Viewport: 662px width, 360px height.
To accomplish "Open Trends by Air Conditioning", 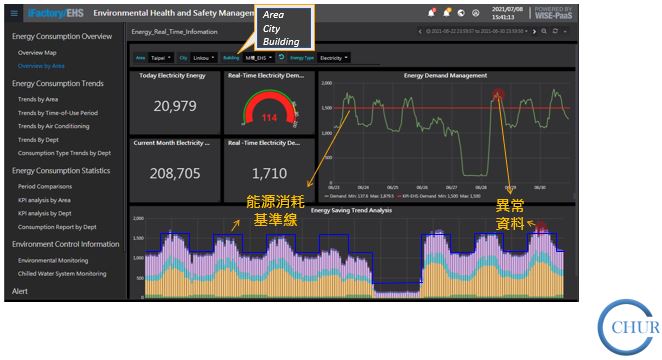I will click(x=54, y=126).
